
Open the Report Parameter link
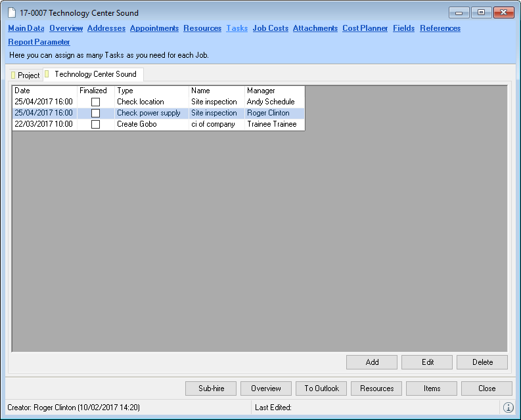pyautogui.click(x=39, y=42)
